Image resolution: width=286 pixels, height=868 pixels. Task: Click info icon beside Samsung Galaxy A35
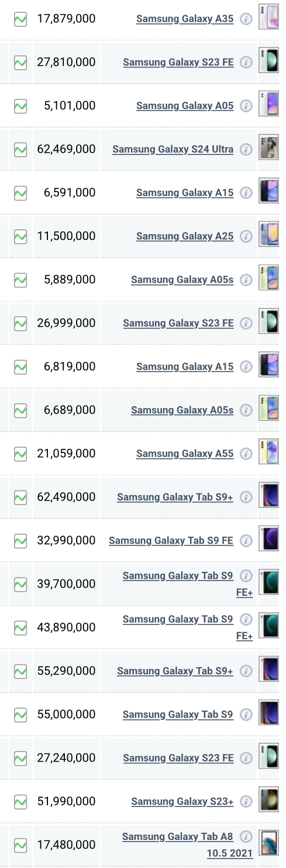(247, 19)
